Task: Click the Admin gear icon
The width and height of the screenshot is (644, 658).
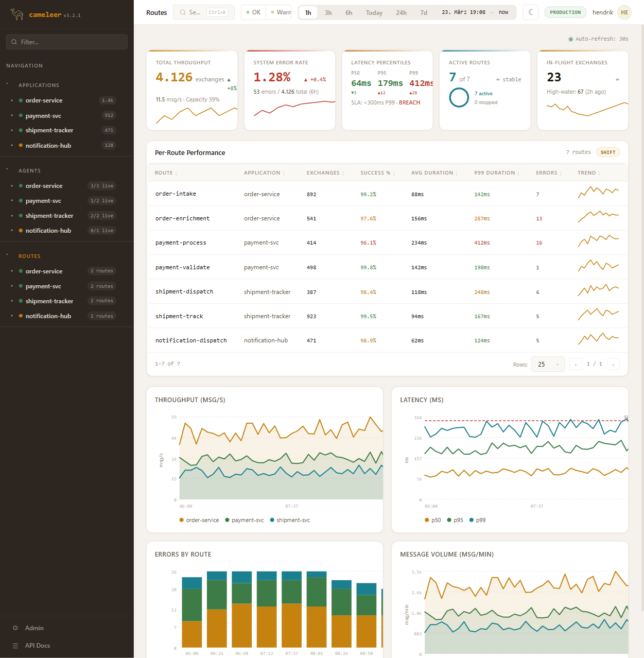Action: point(15,628)
